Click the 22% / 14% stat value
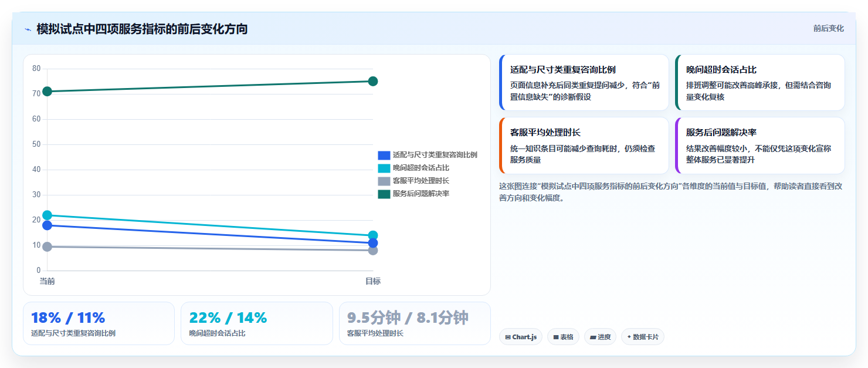868x368 pixels. coord(228,318)
